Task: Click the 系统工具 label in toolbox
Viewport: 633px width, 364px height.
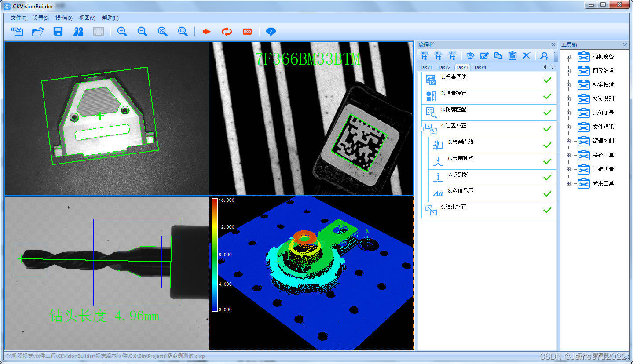Action: 603,155
